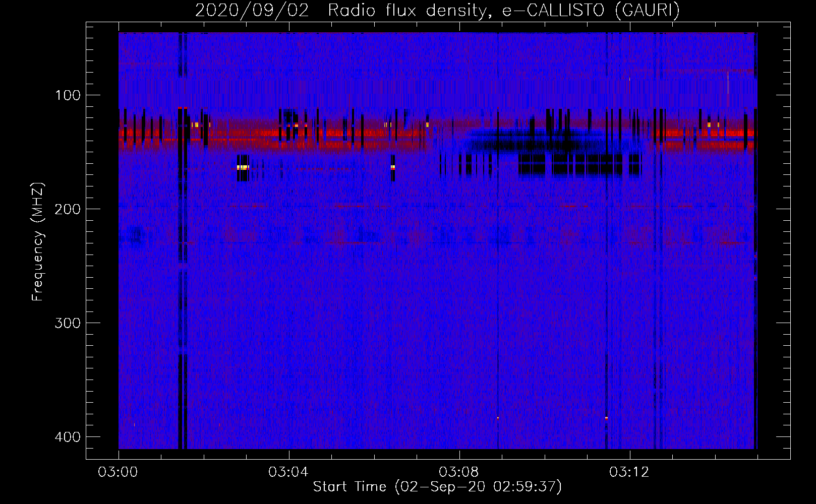This screenshot has height=504, width=816.
Task: Click the 'Start Time (02-Sep-20 02:59:37)' label
Action: click(437, 487)
